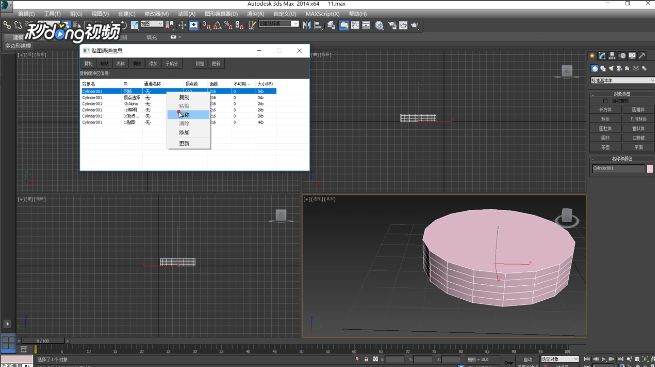This screenshot has width=655, height=367.
Task: Click the Cylinder primitive button
Action: (x=605, y=129)
